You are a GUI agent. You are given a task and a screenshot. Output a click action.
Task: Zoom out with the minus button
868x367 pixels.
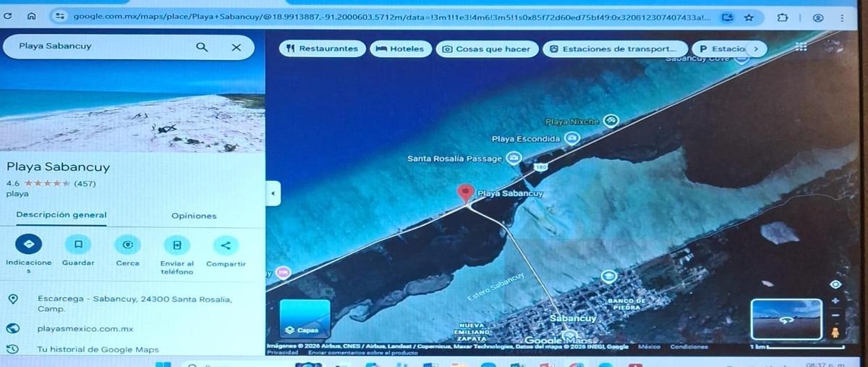tap(835, 316)
